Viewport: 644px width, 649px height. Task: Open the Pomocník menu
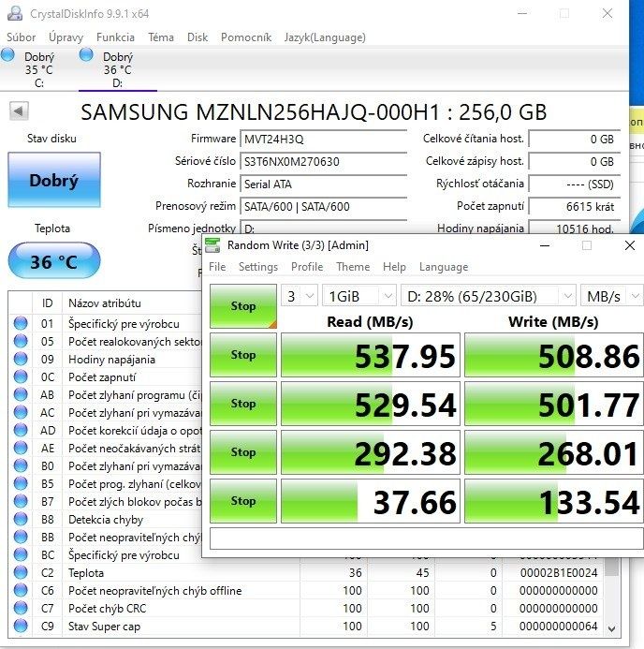(246, 37)
